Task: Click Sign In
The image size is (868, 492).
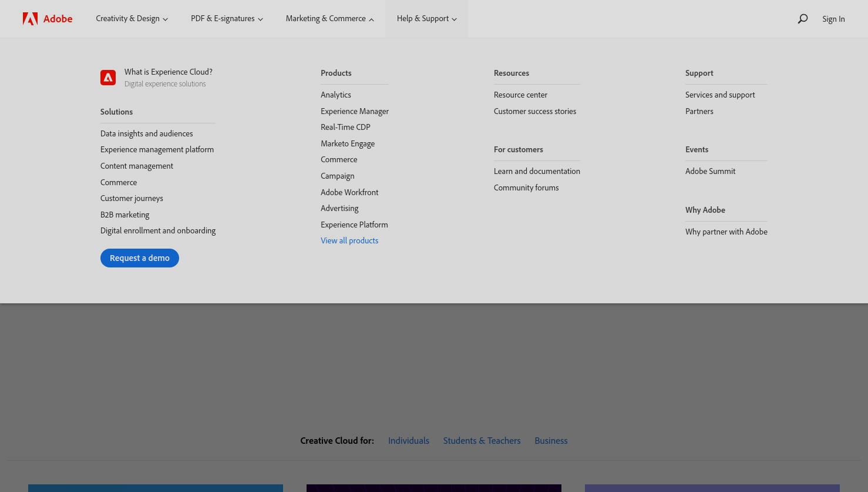Action: (x=833, y=19)
